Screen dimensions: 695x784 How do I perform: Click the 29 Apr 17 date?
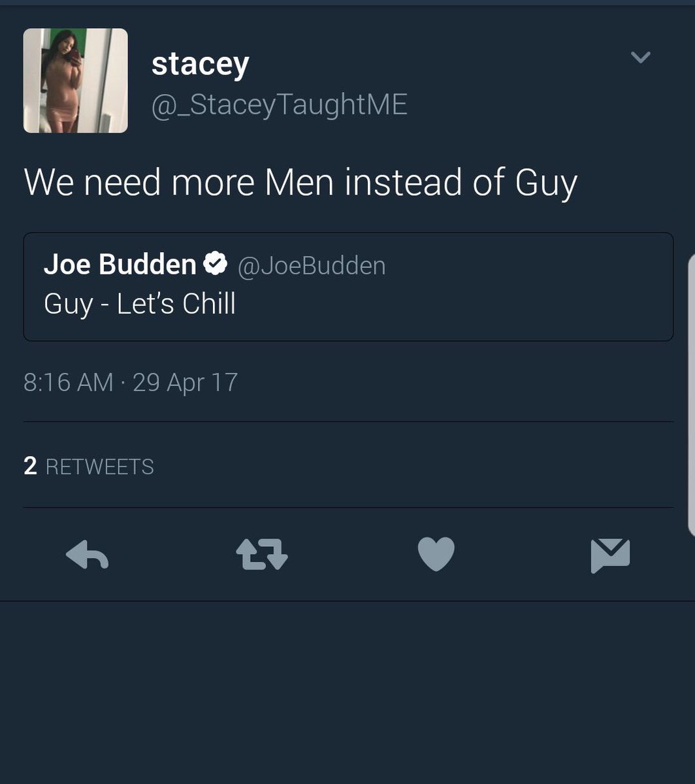186,382
